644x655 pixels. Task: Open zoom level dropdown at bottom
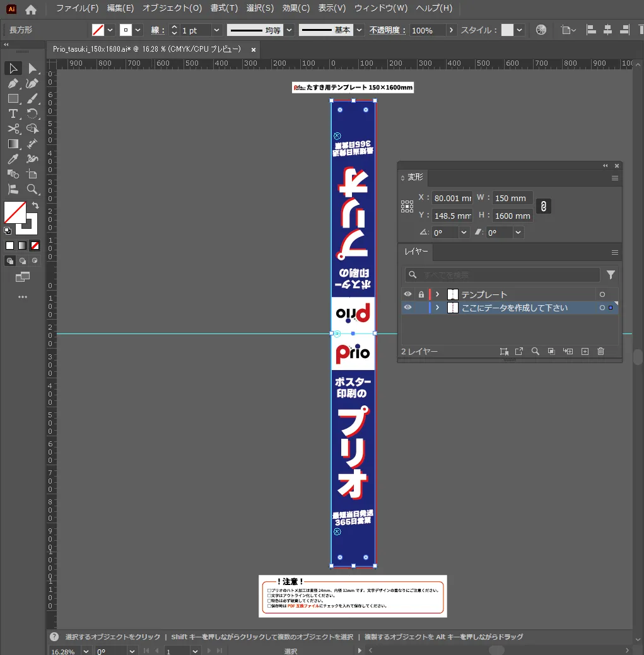pyautogui.click(x=86, y=651)
